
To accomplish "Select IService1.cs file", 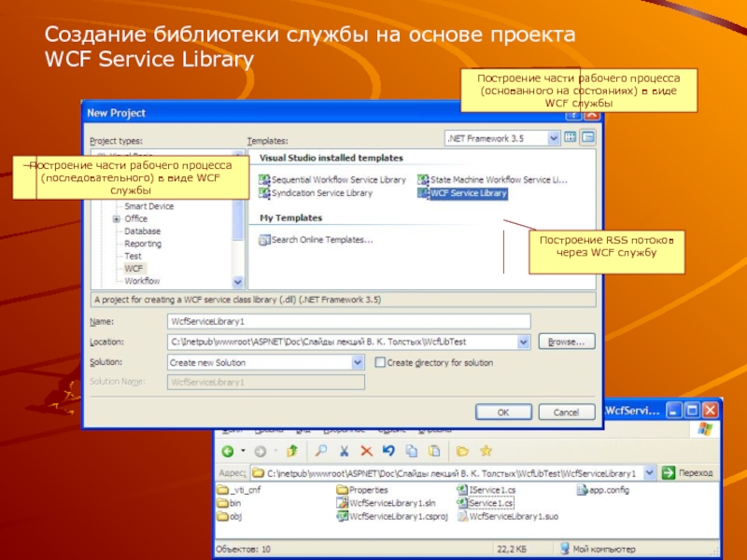I will click(486, 489).
